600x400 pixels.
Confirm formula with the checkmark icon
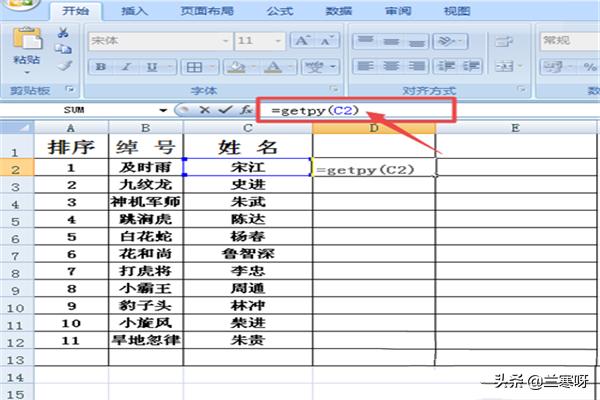tap(224, 109)
